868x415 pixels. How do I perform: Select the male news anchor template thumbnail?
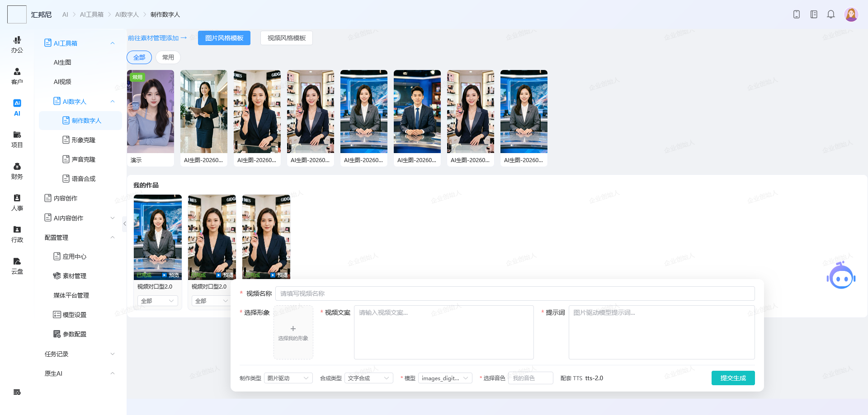pos(417,112)
